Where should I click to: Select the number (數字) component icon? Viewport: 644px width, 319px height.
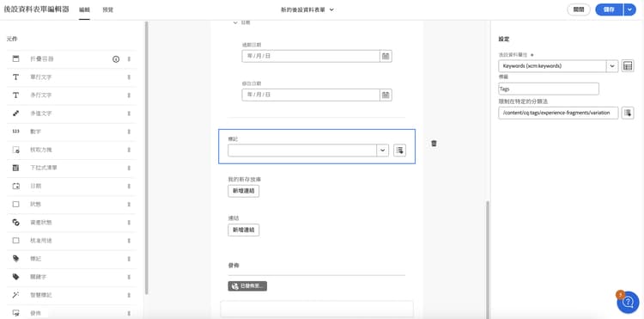tap(16, 132)
